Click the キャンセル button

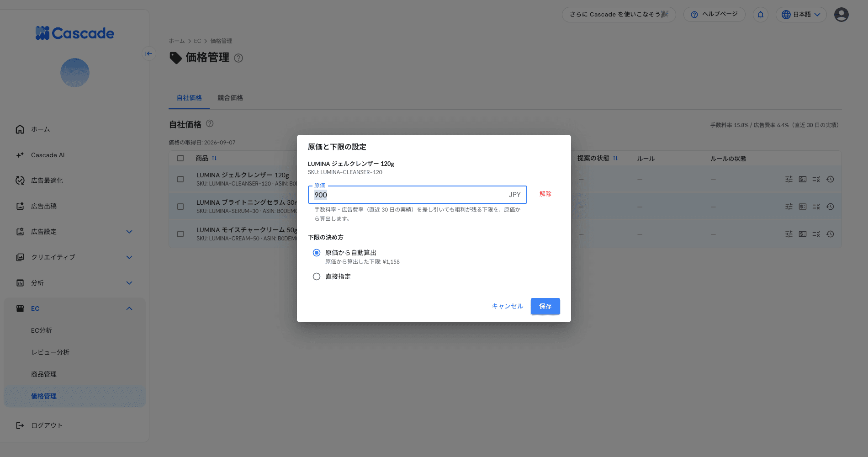507,306
